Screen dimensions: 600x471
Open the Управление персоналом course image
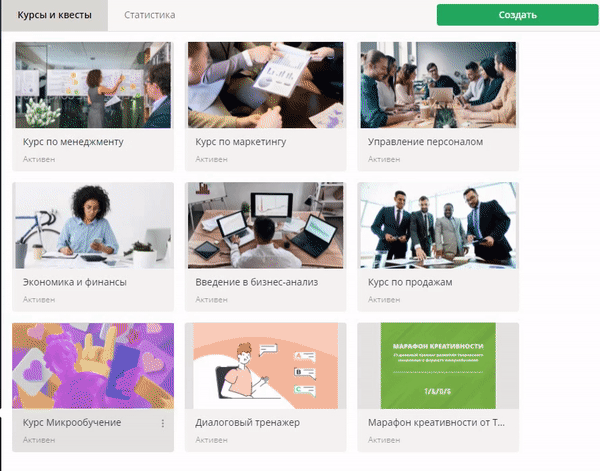point(438,85)
